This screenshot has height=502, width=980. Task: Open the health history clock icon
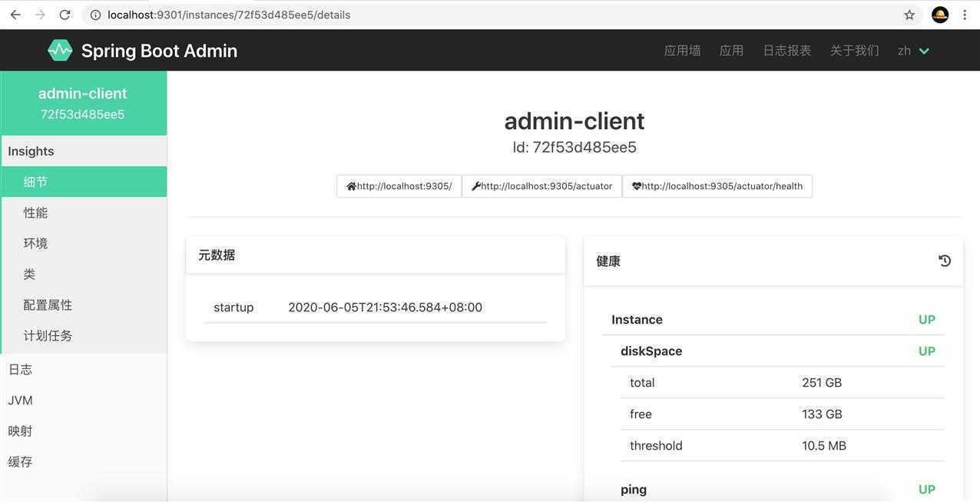(945, 261)
